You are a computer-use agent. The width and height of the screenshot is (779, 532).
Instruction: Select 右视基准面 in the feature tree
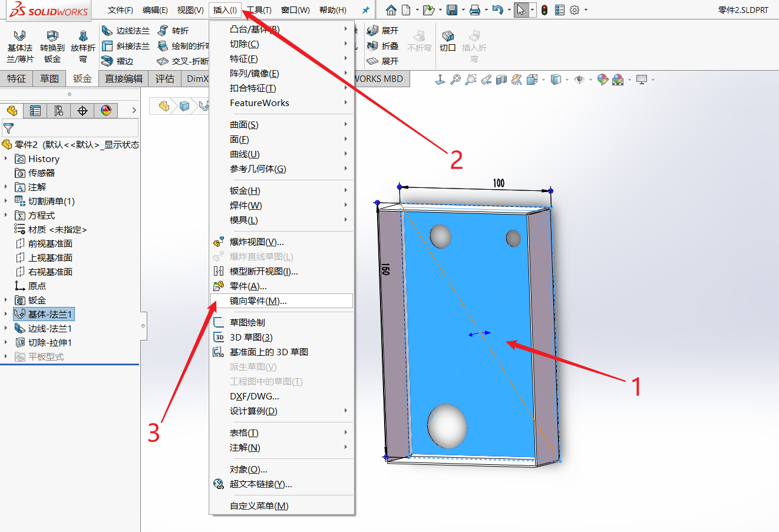click(50, 272)
